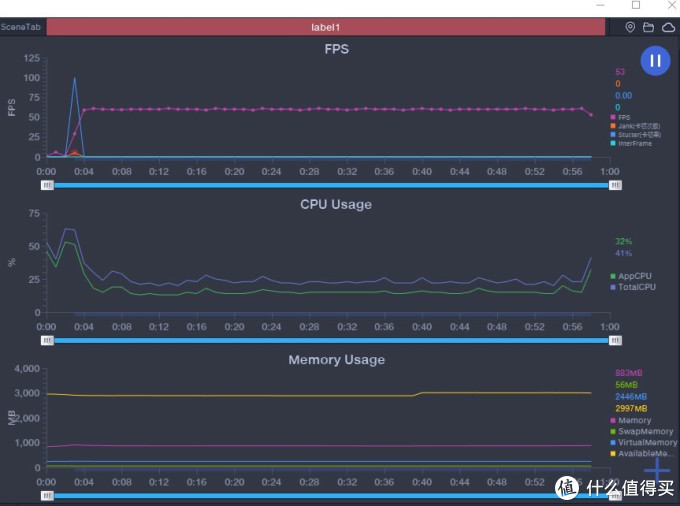The height and width of the screenshot is (506, 680).
Task: Toggle the TotalCPU legend entry
Action: [x=636, y=287]
